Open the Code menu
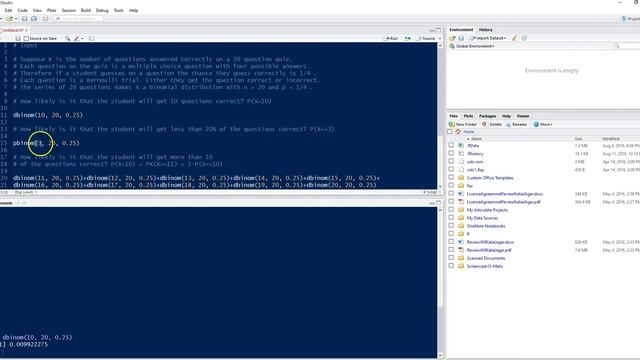Image resolution: width=640 pixels, height=360 pixels. pos(22,10)
